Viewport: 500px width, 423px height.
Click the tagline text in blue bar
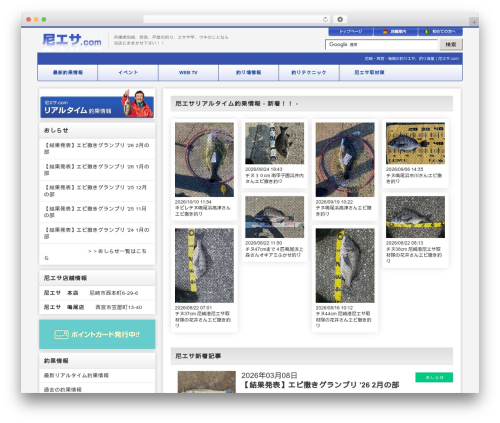pyautogui.click(x=411, y=59)
